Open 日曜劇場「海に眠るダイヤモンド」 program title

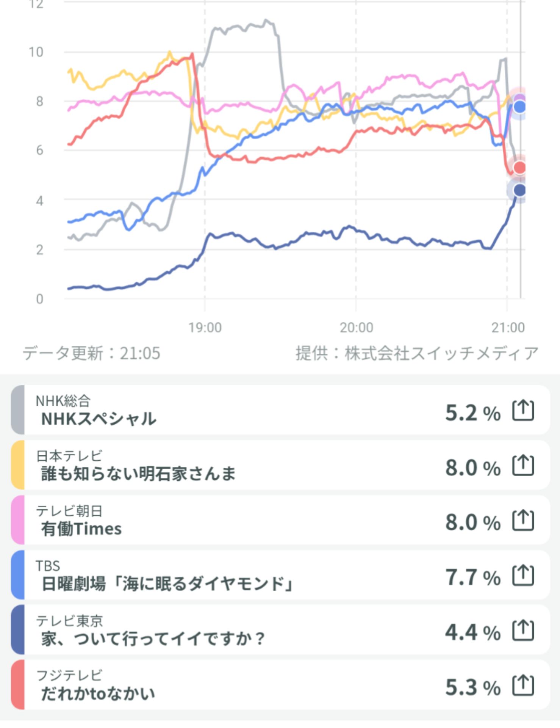(x=167, y=584)
